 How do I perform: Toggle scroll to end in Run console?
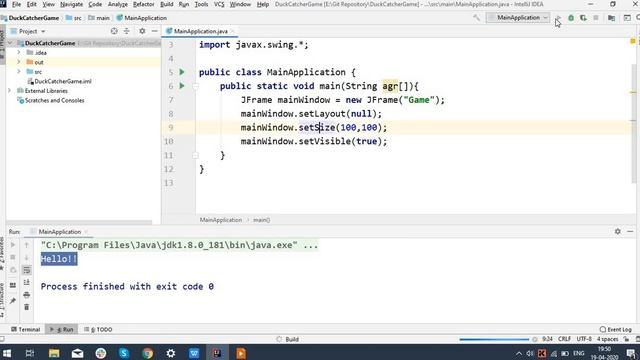(27, 282)
